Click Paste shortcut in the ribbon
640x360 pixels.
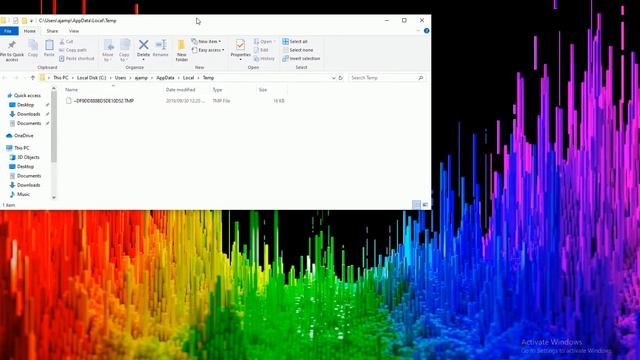coord(77,58)
